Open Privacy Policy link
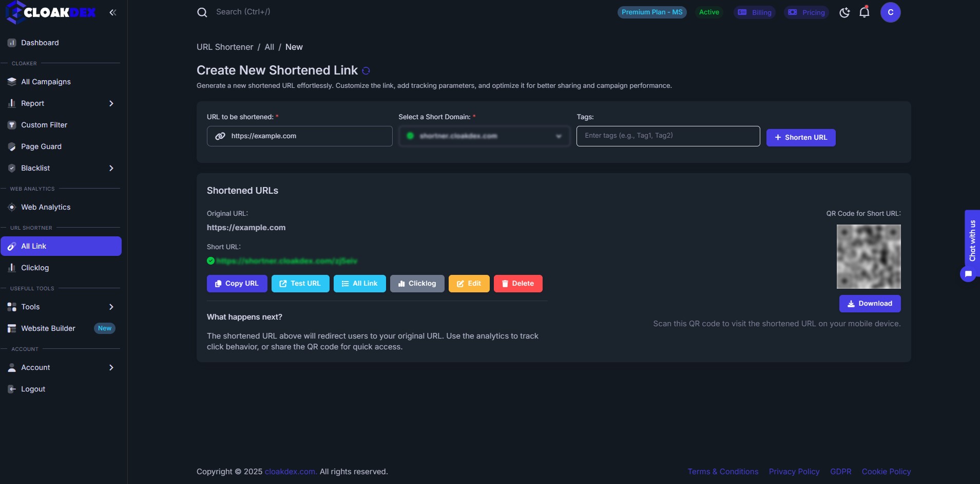Image resolution: width=980 pixels, height=484 pixels. click(794, 472)
